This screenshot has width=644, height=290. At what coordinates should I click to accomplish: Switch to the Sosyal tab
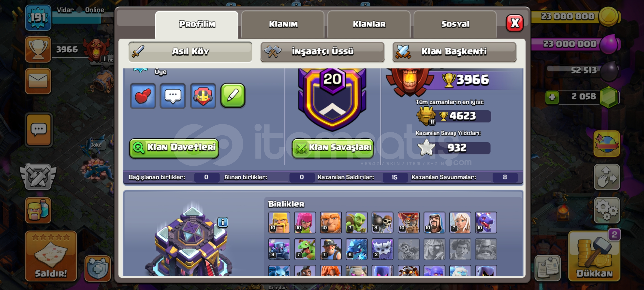455,24
